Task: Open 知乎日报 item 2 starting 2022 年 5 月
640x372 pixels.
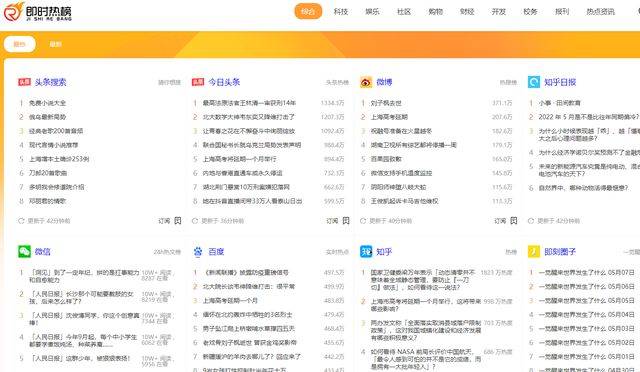Action: click(x=589, y=117)
